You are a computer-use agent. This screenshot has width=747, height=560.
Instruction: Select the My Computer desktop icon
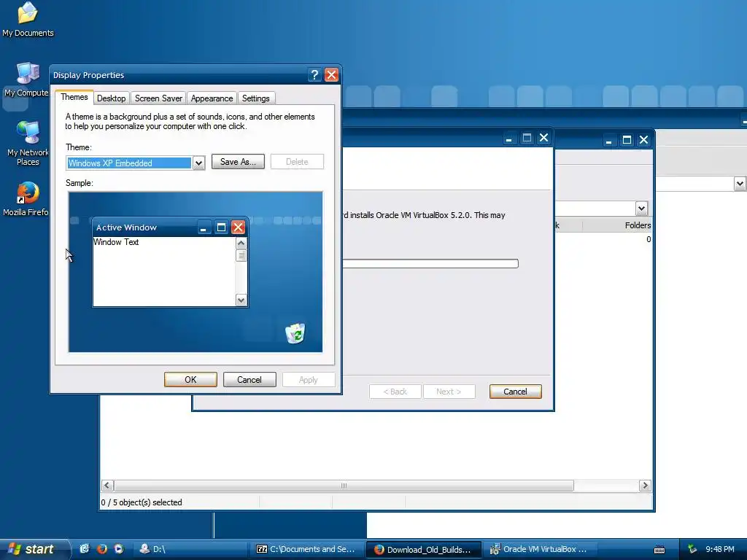26,80
